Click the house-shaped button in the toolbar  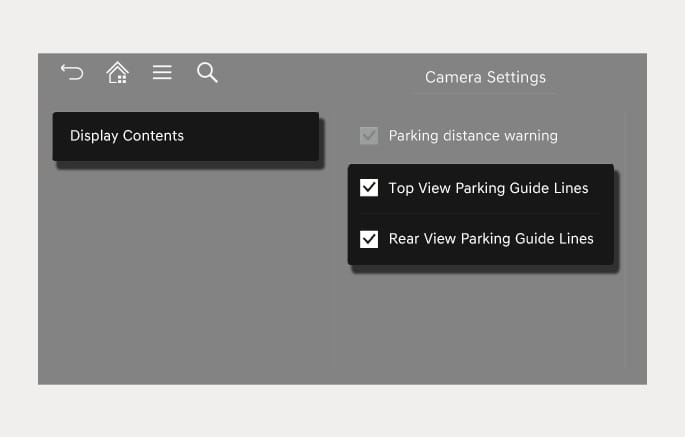coord(117,72)
